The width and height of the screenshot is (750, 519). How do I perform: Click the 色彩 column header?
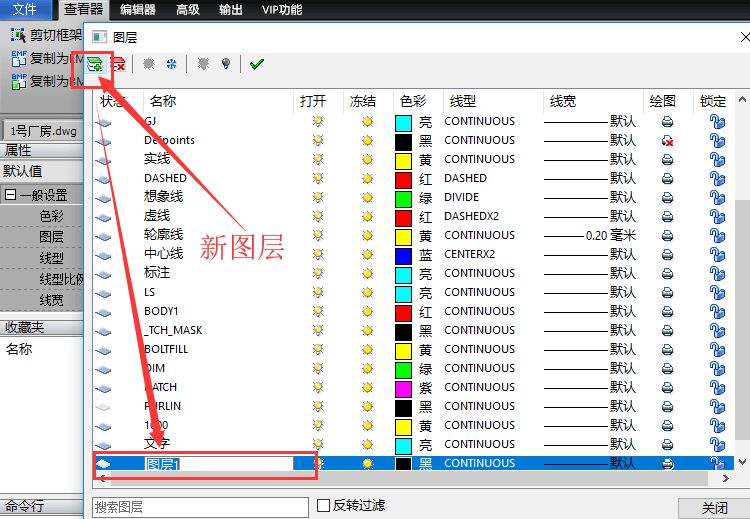tap(418, 101)
